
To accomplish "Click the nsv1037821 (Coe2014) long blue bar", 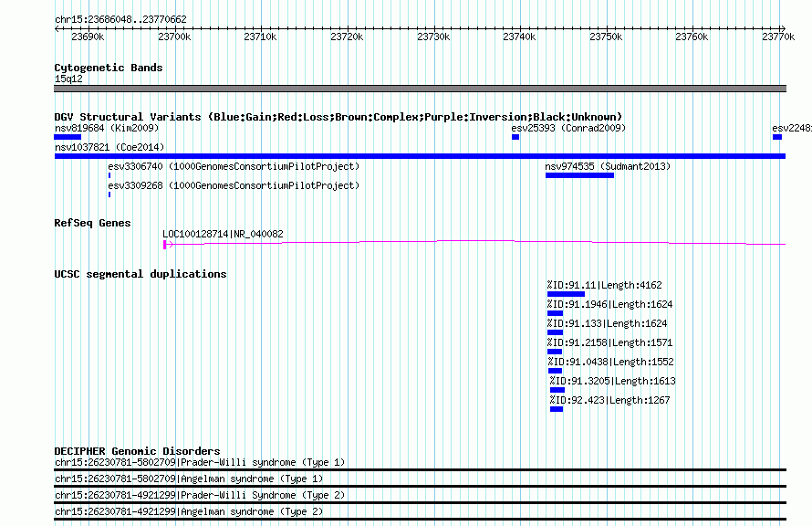I will [x=420, y=156].
